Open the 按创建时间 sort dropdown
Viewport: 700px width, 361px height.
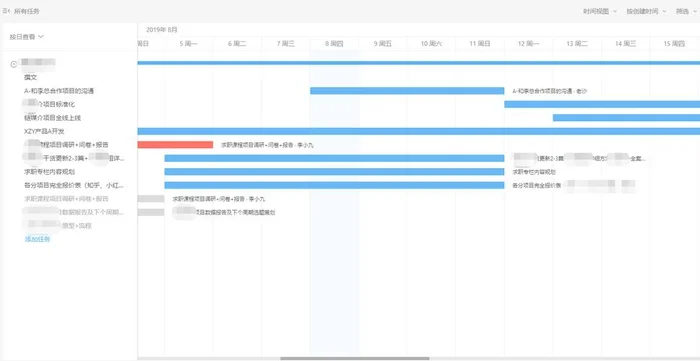click(646, 12)
